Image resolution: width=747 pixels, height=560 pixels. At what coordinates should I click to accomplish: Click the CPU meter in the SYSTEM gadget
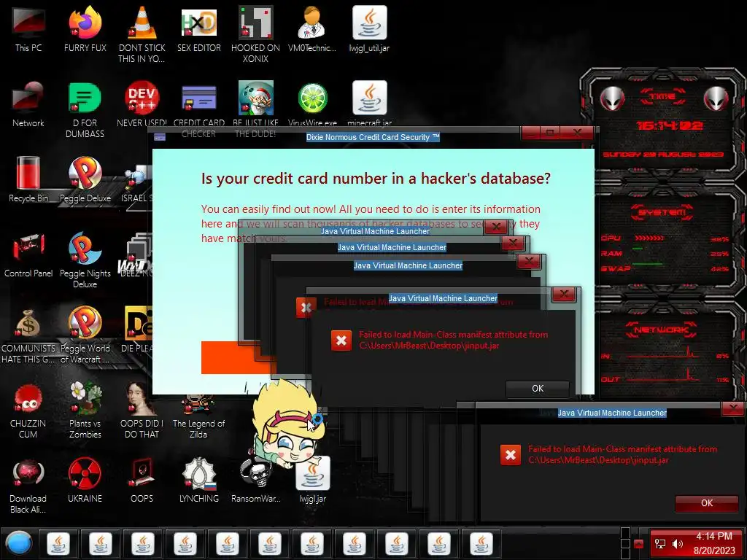coord(665,238)
